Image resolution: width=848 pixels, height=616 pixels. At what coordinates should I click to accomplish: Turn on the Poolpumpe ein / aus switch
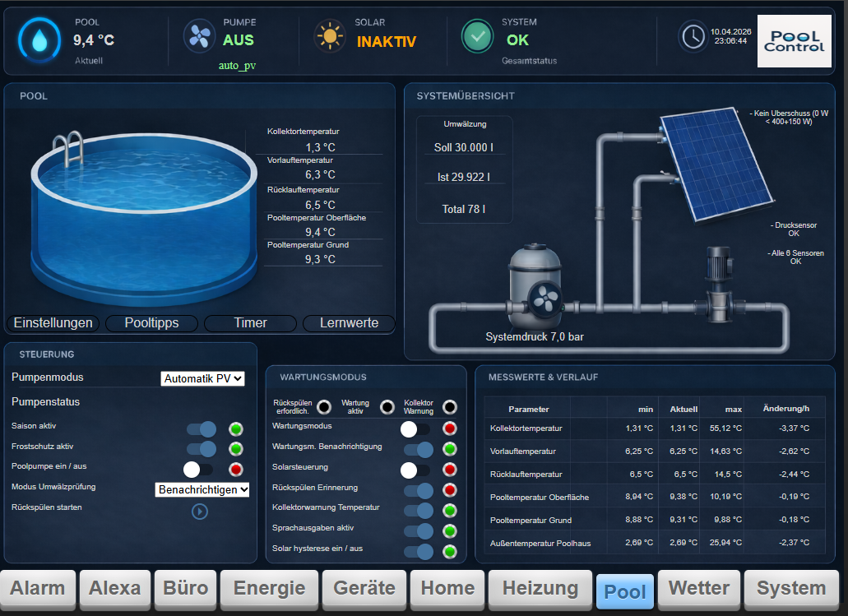click(198, 470)
